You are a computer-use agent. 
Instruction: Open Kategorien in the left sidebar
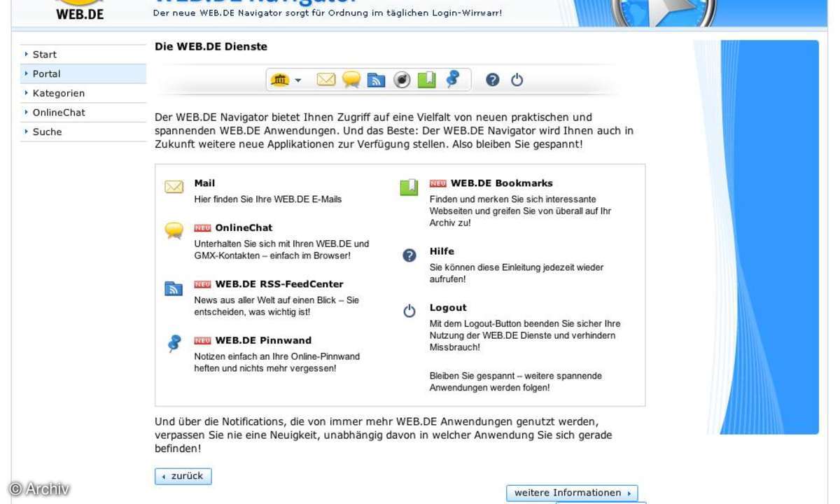point(83,93)
